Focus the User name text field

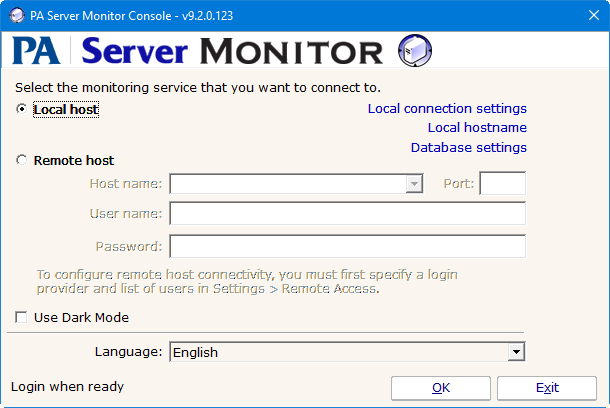347,214
